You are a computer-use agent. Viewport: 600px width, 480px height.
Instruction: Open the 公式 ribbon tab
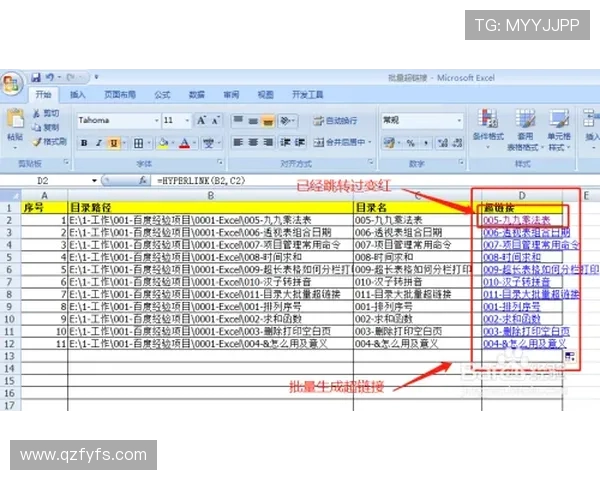pyautogui.click(x=162, y=95)
